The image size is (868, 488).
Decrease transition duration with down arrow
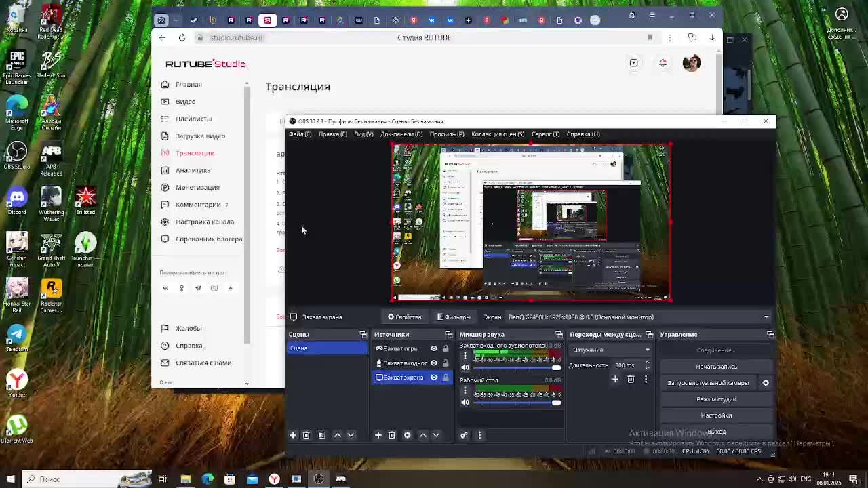coord(647,368)
